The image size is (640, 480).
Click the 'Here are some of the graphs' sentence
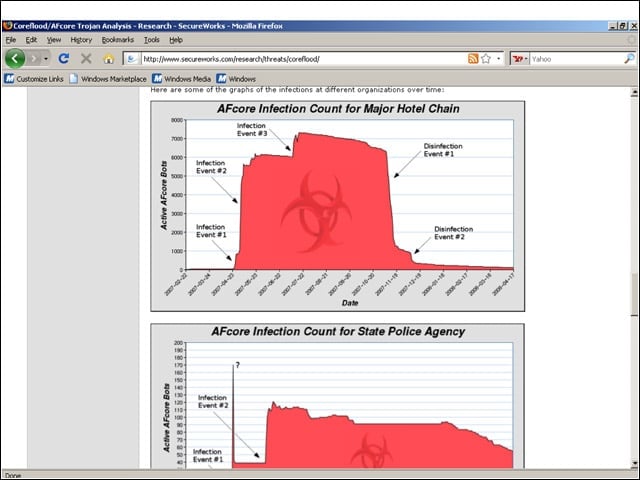(297, 90)
